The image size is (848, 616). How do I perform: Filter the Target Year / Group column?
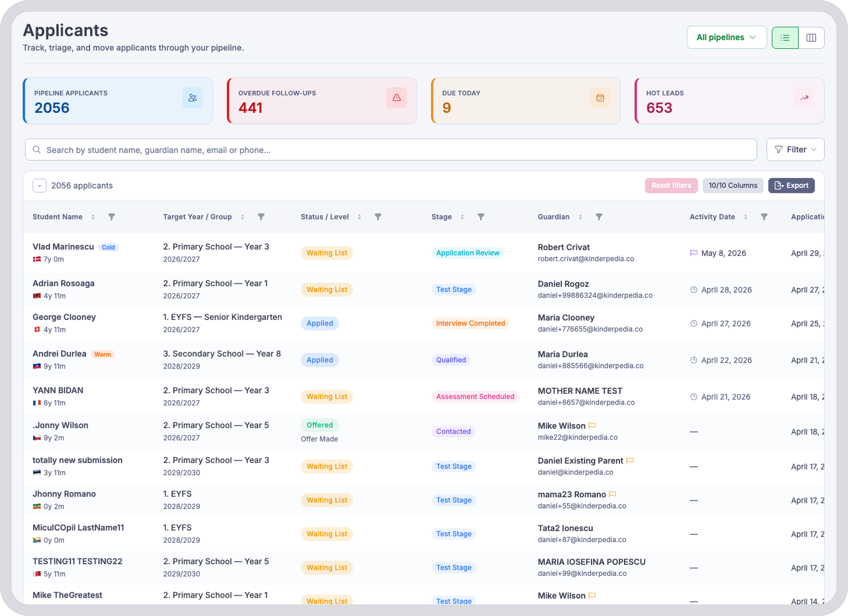[261, 217]
